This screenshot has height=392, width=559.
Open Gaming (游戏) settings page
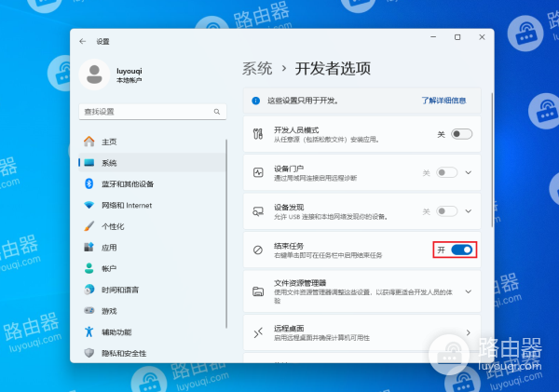(x=152, y=311)
